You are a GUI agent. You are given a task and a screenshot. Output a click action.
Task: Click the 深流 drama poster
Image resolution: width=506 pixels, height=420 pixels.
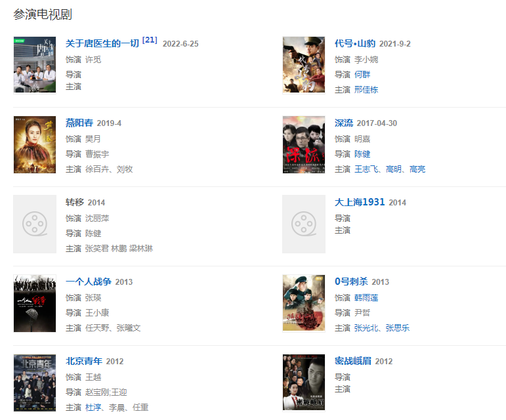pos(304,144)
